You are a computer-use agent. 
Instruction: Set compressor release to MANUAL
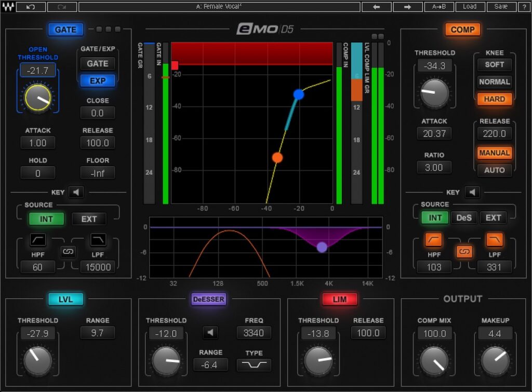tap(495, 153)
